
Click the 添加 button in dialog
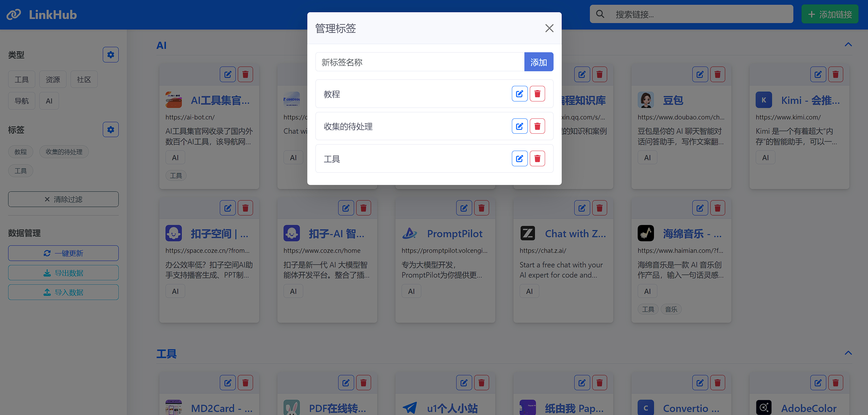[539, 62]
